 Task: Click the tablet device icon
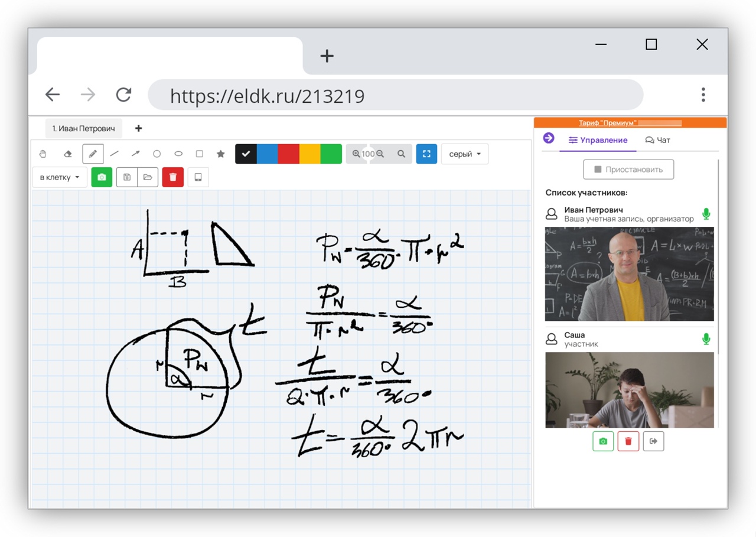tap(198, 177)
